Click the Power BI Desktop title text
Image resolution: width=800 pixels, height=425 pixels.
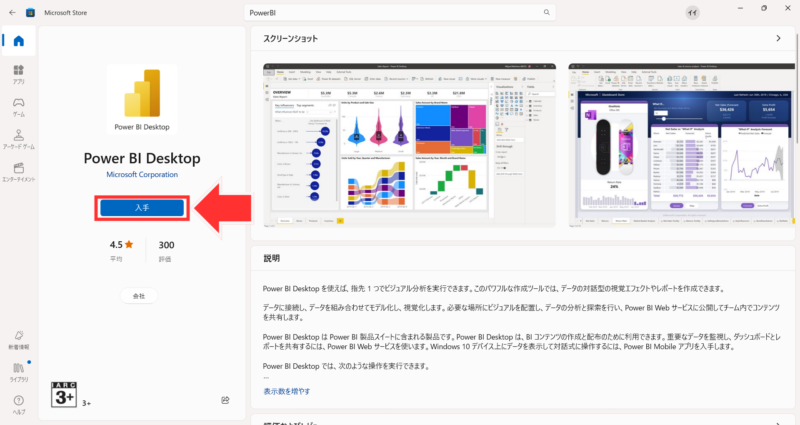coord(142,158)
